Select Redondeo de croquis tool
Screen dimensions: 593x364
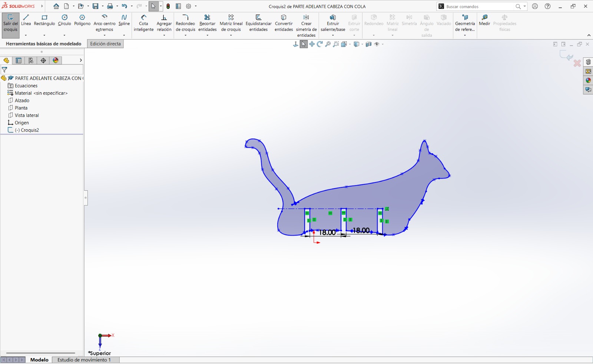185,23
